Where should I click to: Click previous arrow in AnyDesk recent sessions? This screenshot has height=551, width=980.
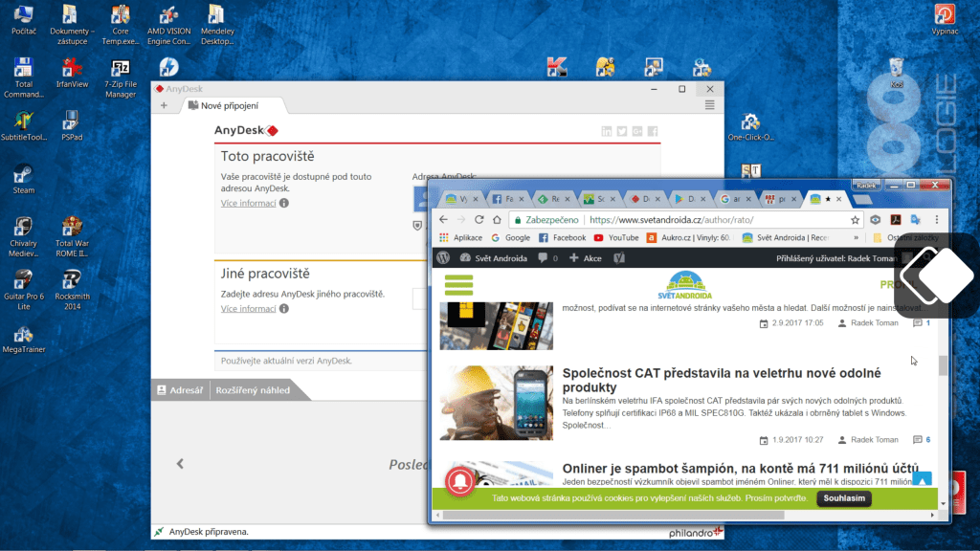[180, 464]
